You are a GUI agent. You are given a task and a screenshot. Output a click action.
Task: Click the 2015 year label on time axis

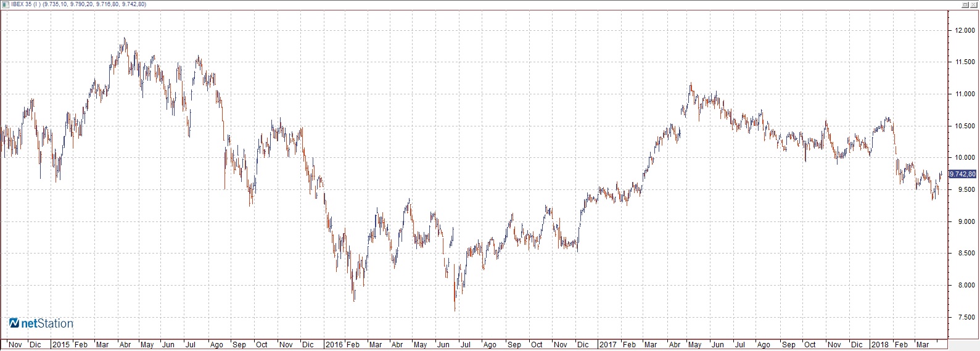click(61, 345)
